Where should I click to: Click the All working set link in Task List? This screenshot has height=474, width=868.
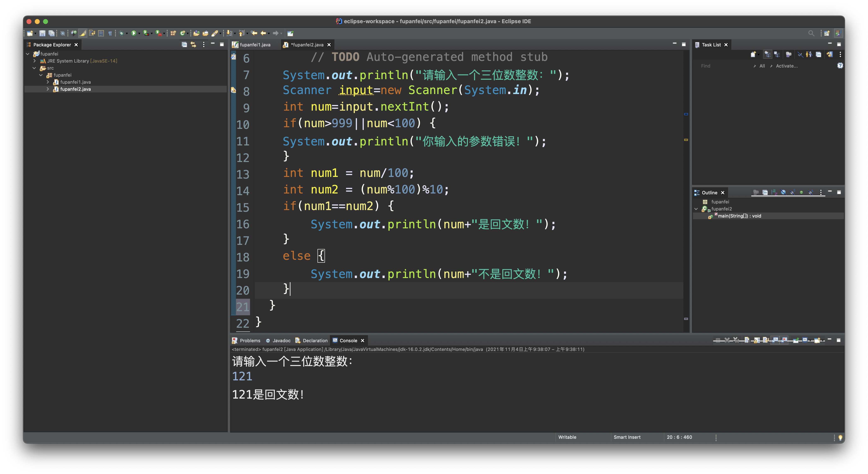(762, 66)
